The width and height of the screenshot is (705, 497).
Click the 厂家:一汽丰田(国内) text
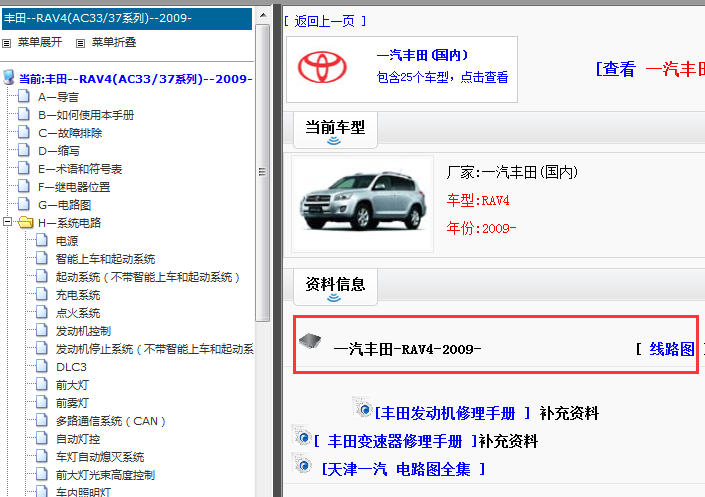512,172
